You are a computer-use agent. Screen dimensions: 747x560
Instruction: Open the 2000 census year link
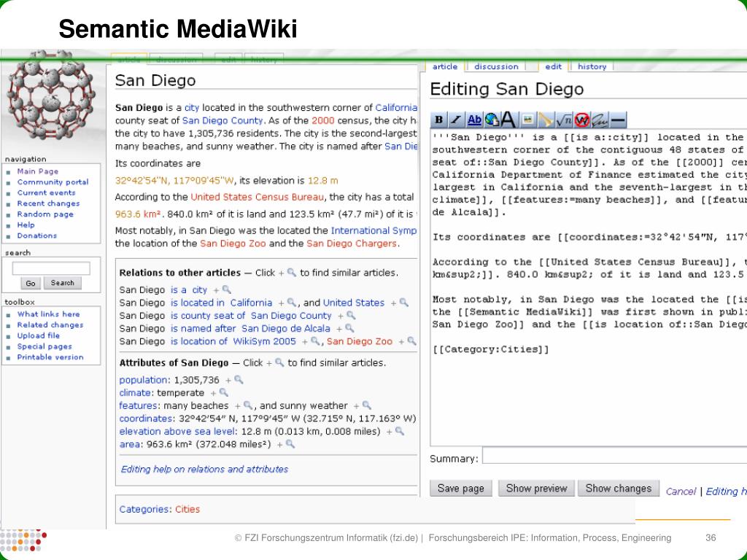(323, 120)
